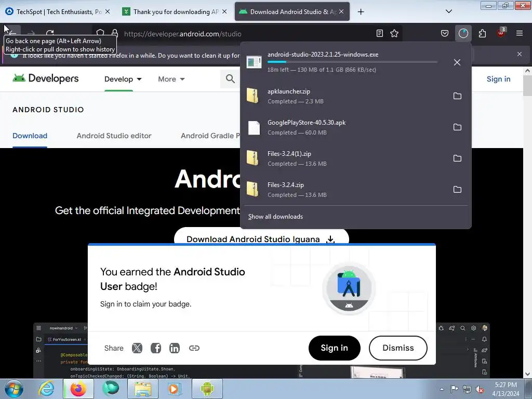
Task: Close the Thank you for downloading tab
Action: 224,11
